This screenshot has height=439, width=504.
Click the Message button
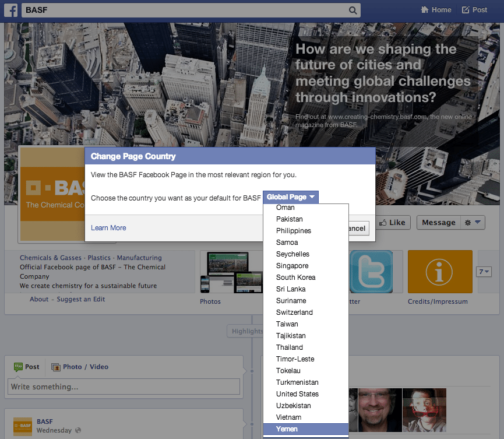(438, 223)
